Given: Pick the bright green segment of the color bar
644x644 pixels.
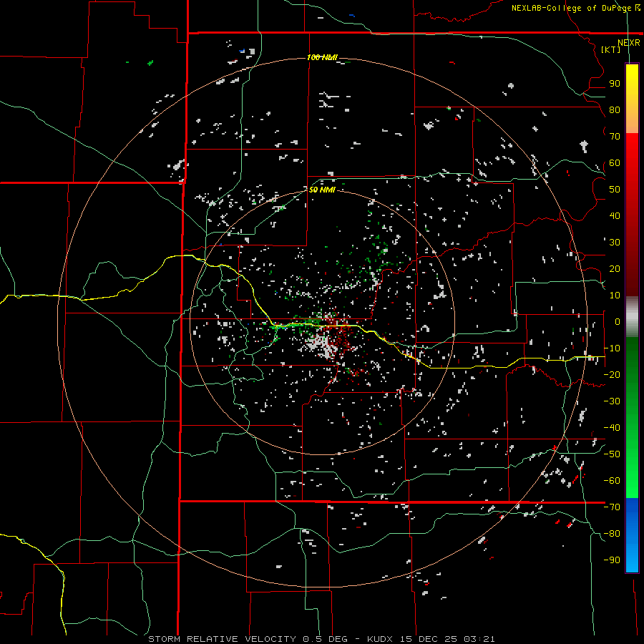Looking at the screenshot, I should click(632, 472).
